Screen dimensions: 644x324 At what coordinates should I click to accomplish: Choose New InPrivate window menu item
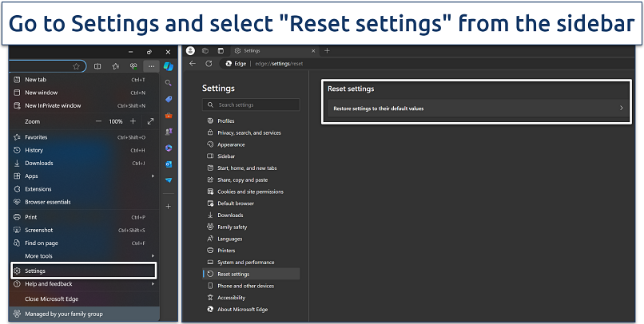pyautogui.click(x=53, y=105)
